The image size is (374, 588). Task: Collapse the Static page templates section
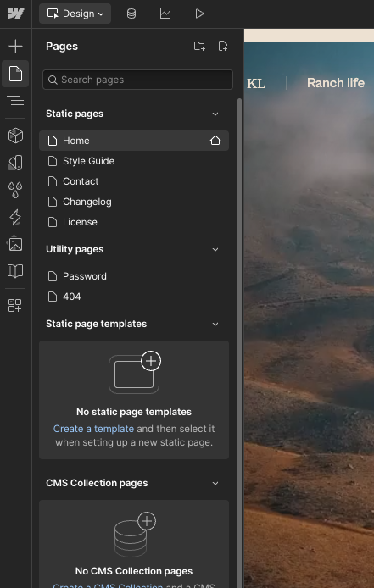[x=215, y=324]
